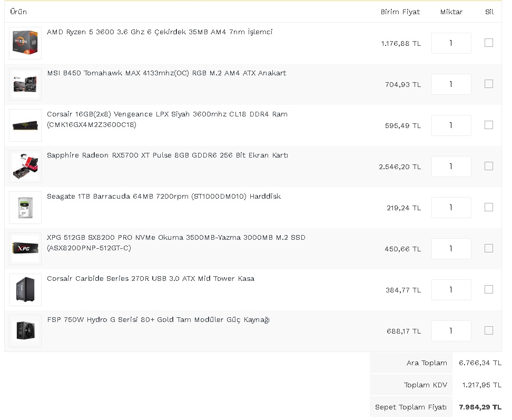Open the AMD Ryzen 5 3600 product thumbnail
The width and height of the screenshot is (512, 420).
(25, 43)
